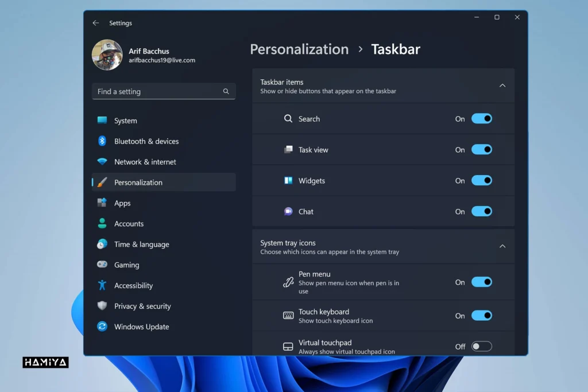Go to Privacy & security label
The image size is (588, 392).
click(142, 306)
